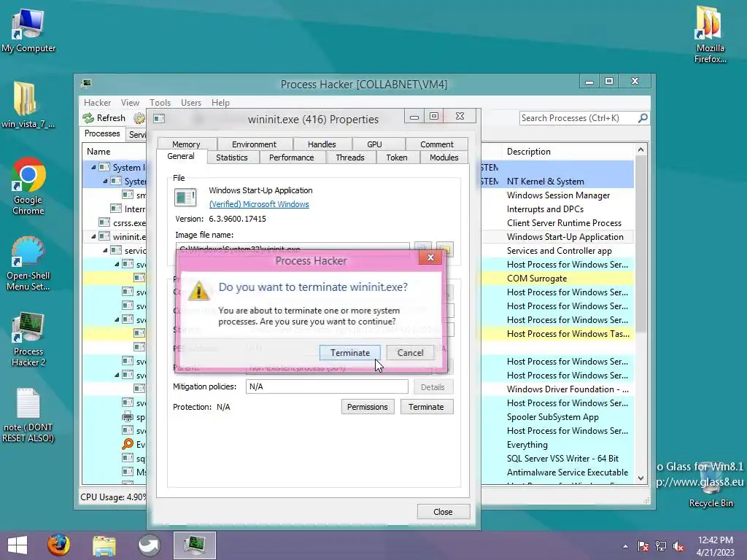Screen dimensions: 747x560
Task: Switch to the Performance tab
Action: tap(292, 157)
